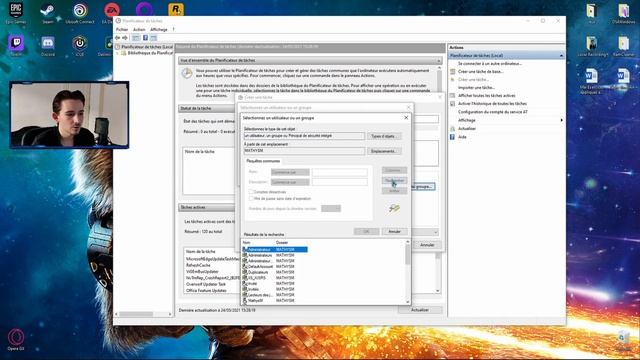Select the Duplicateurs result row
This screenshot has width=640, height=360.
click(x=269, y=272)
